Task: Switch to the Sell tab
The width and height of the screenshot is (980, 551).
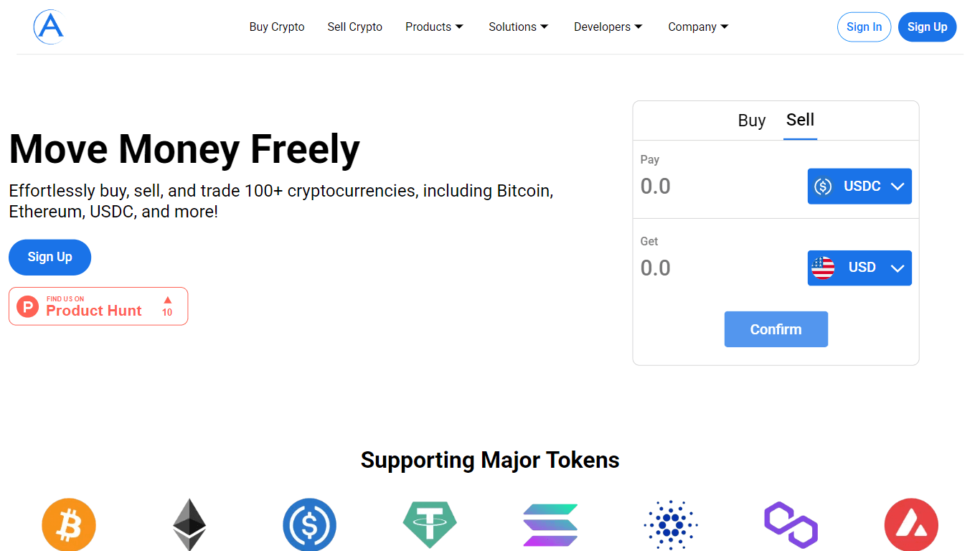Action: [x=800, y=120]
